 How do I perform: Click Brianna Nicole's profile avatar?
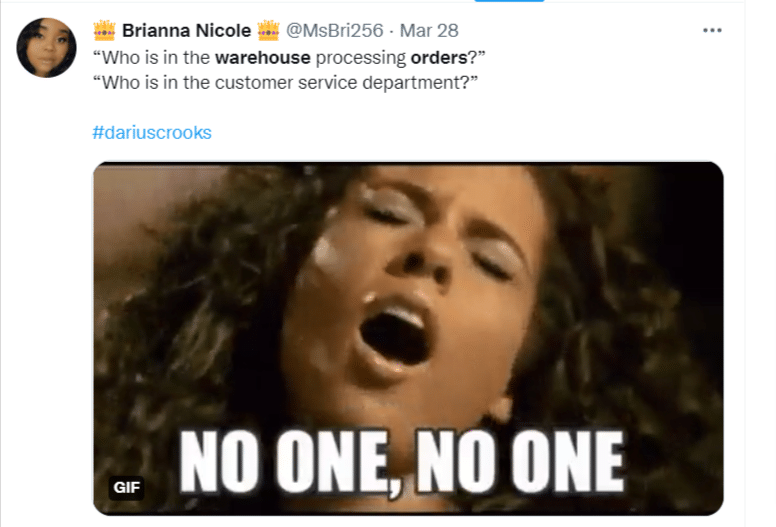[x=47, y=48]
